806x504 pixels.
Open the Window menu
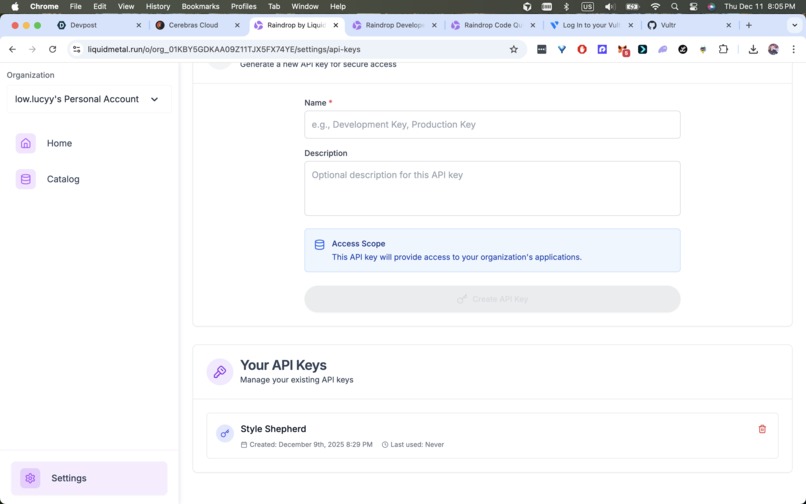305,7
